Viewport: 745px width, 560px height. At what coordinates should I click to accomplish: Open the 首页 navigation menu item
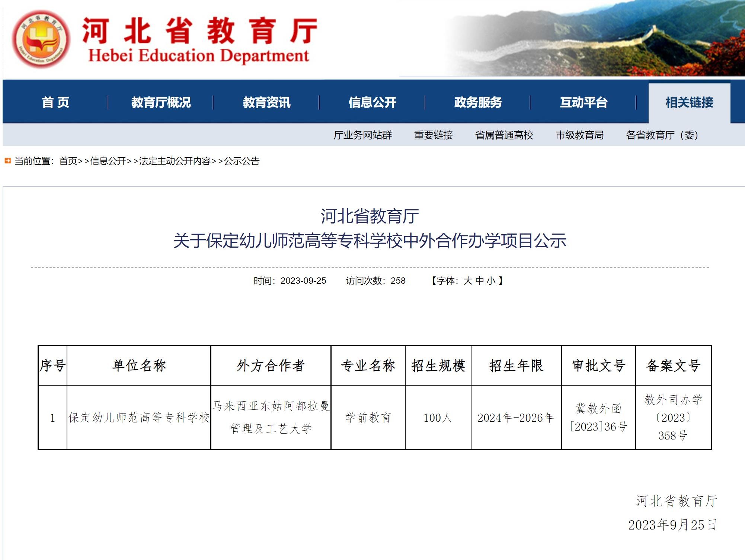point(55,102)
